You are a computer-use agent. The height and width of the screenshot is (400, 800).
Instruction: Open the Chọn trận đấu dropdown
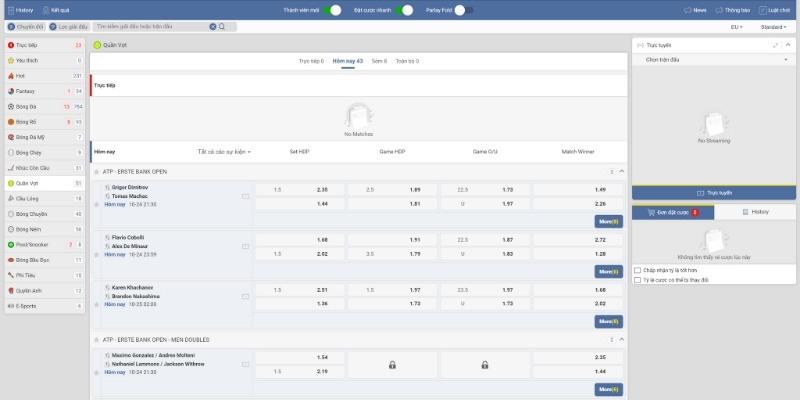(710, 60)
